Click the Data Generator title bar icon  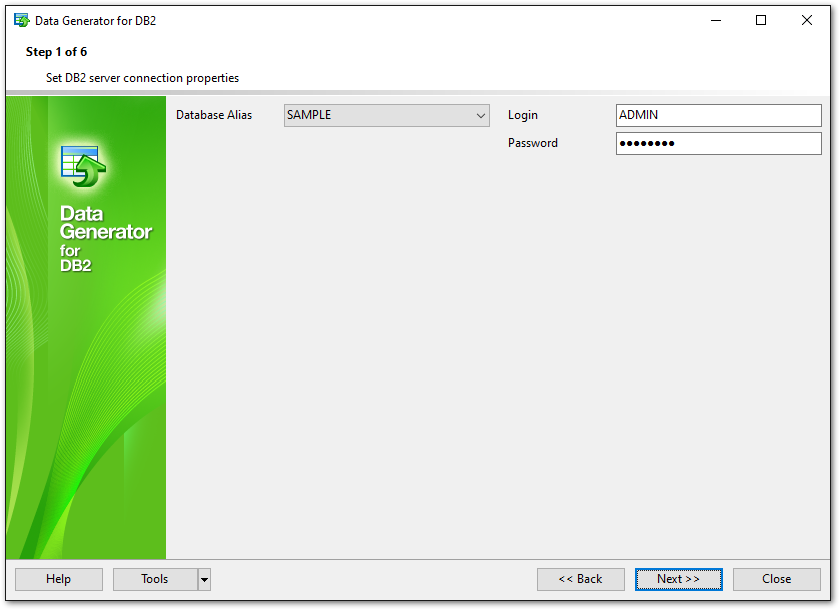point(21,21)
